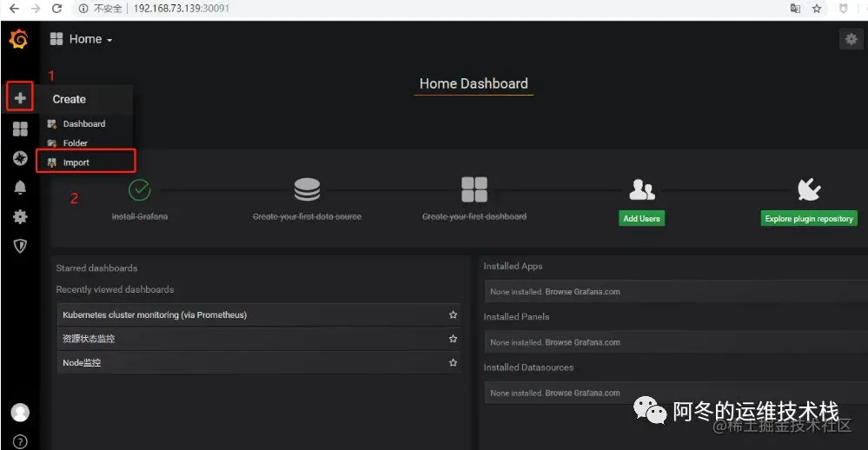
Task: Click the Recently viewed dashboards heading
Action: [x=116, y=289]
